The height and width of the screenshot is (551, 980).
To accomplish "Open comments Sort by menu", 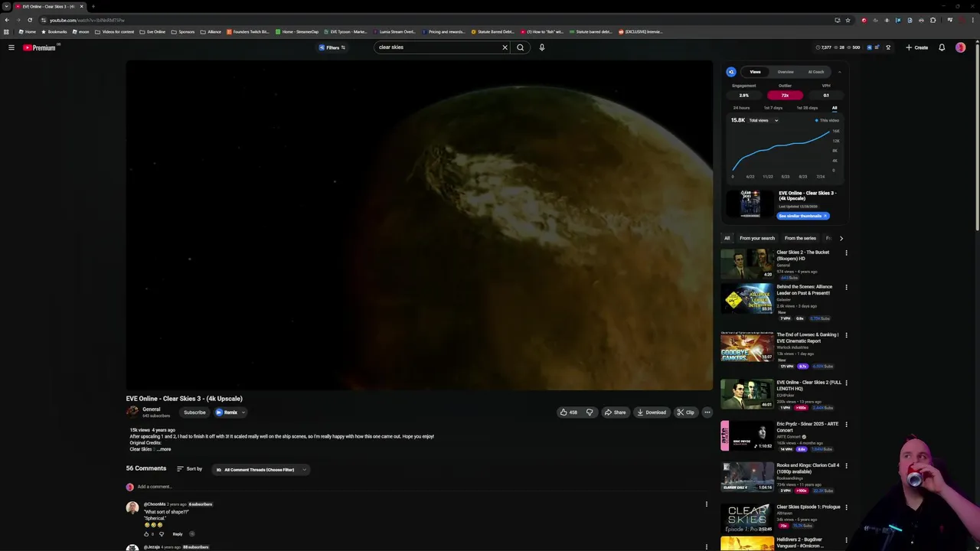I will point(189,469).
